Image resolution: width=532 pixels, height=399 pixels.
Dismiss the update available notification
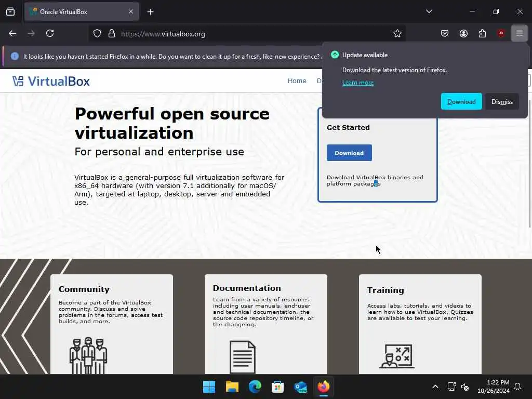click(502, 101)
